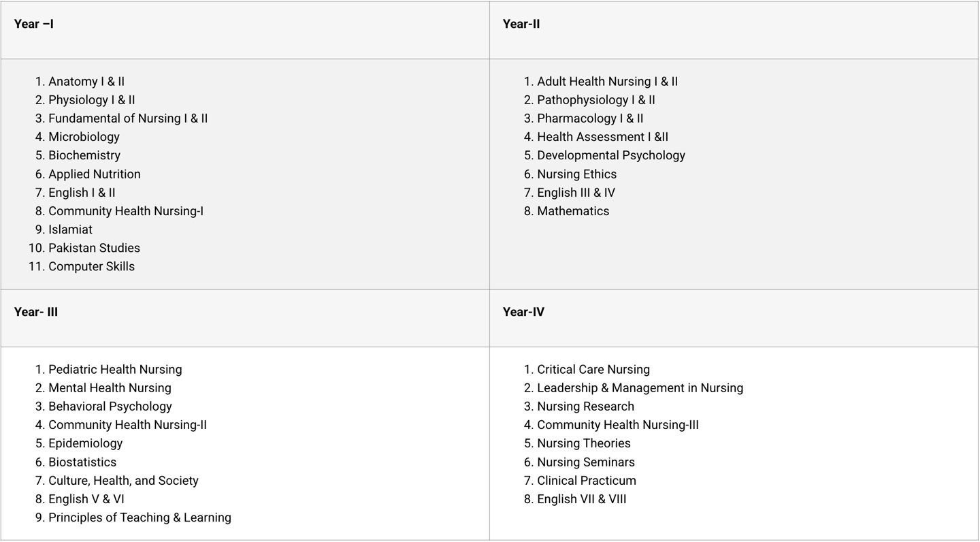Screen dimensions: 980x542
Task: Click Mathematics in Year II list
Action: click(x=573, y=211)
